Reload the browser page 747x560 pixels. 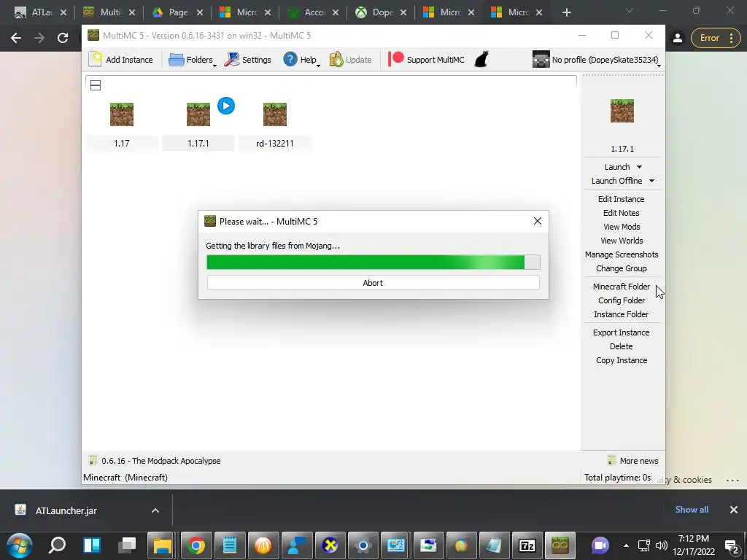[63, 38]
